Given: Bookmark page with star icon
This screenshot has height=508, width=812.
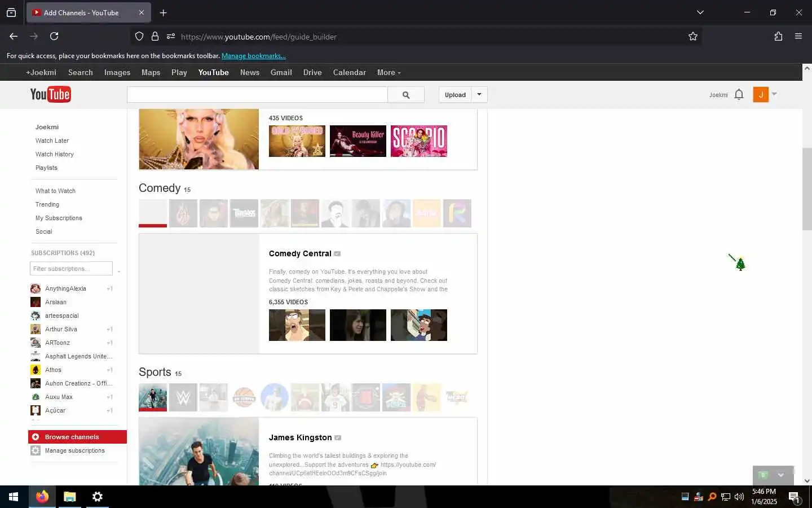Looking at the screenshot, I should (x=693, y=37).
